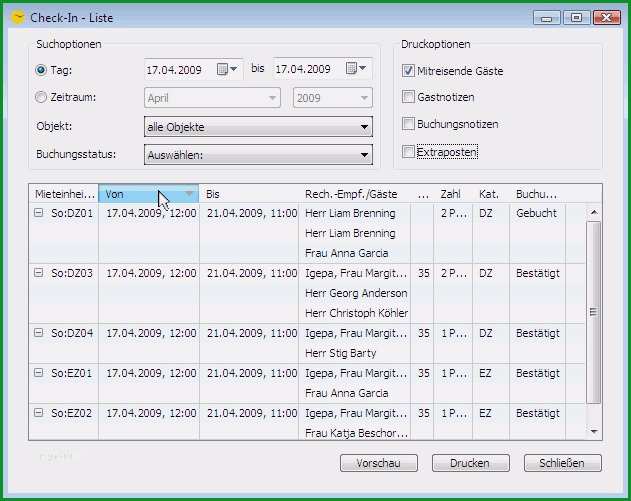This screenshot has width=631, height=501.
Task: Collapse the So:DZ01 booking row
Action: click(39, 212)
